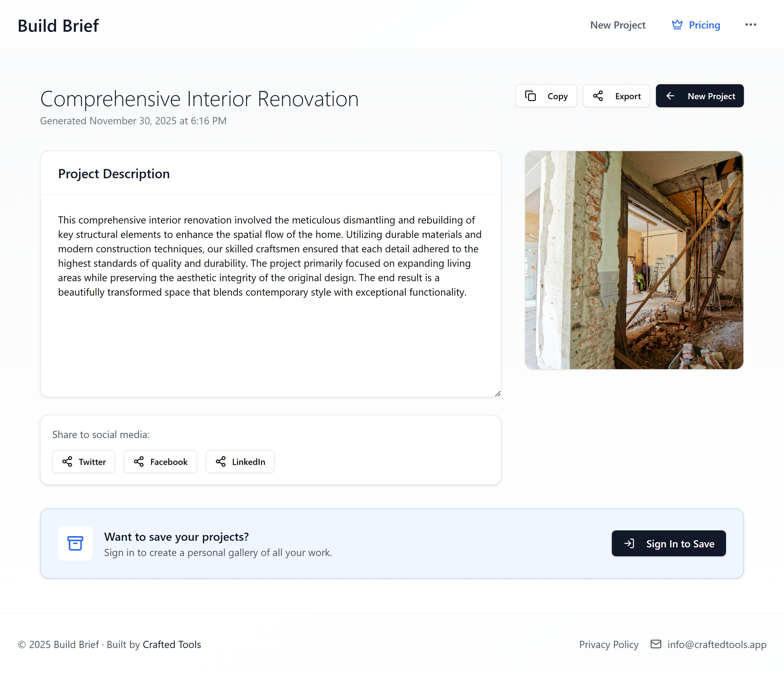Click the Twitter share icon
The image size is (784, 674).
point(67,461)
